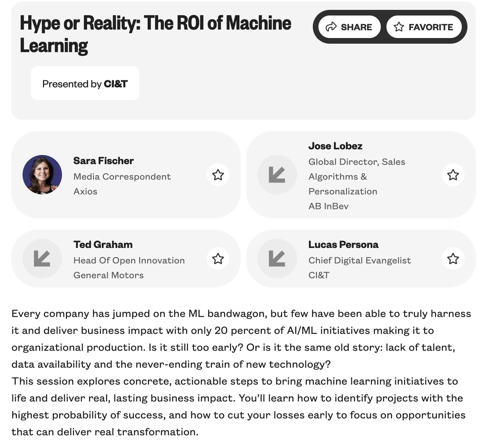Open the Sara Fischer speaker name
Viewport: 484px width, 448px height.
tap(104, 161)
